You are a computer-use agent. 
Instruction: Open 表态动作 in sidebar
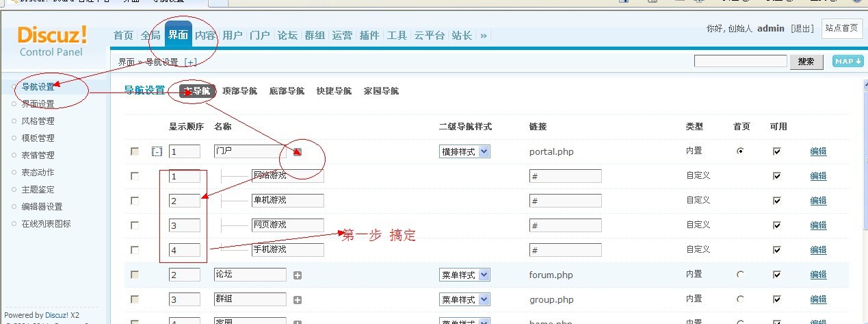(x=38, y=173)
